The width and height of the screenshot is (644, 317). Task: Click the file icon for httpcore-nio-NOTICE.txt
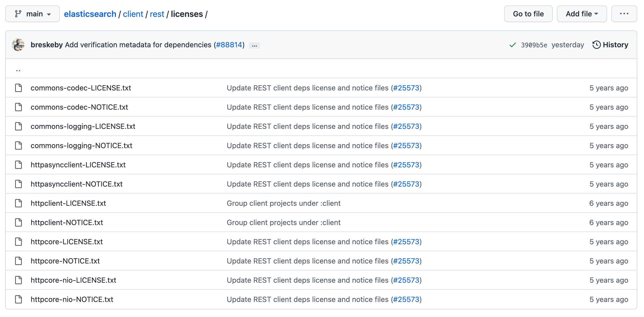click(x=18, y=299)
